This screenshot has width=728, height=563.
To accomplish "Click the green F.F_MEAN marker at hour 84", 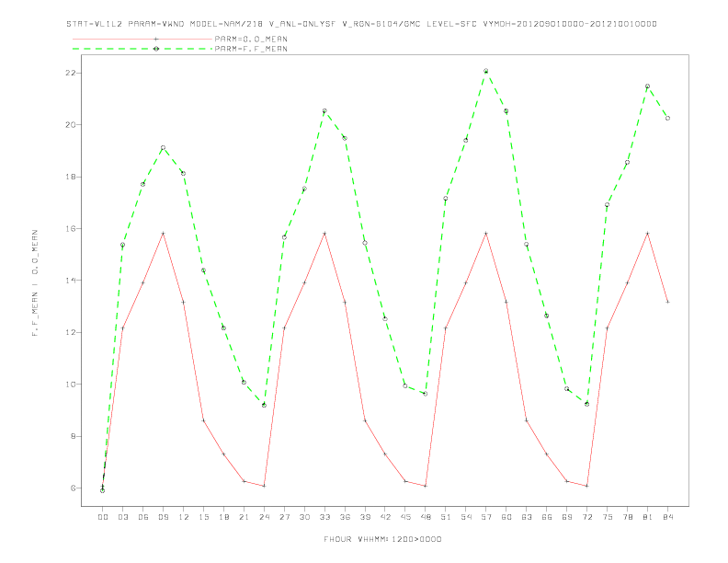I will 667,118.
